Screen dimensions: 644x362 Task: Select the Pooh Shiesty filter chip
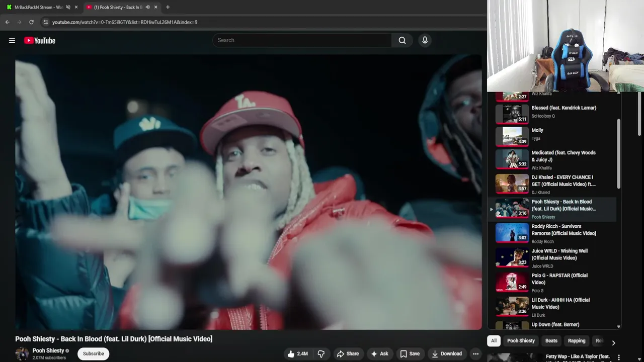click(x=521, y=341)
